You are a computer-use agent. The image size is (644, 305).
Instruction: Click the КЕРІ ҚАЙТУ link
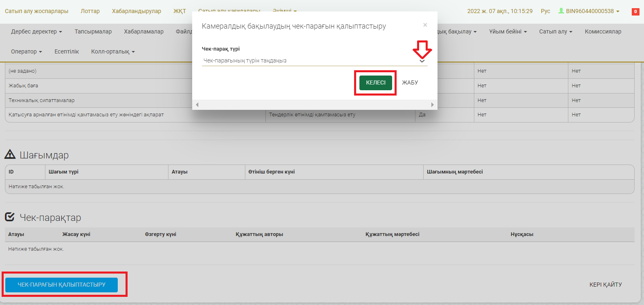click(x=605, y=285)
